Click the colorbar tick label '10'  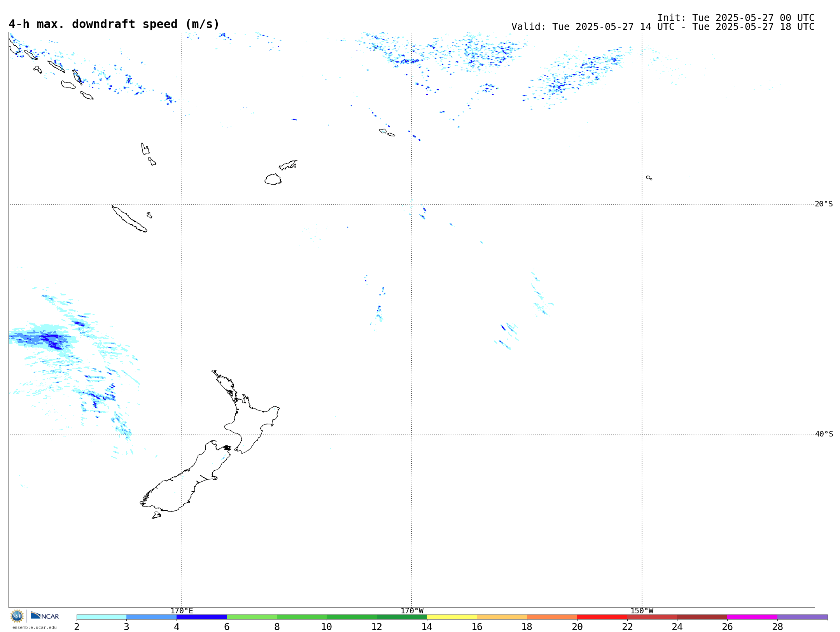tap(327, 627)
